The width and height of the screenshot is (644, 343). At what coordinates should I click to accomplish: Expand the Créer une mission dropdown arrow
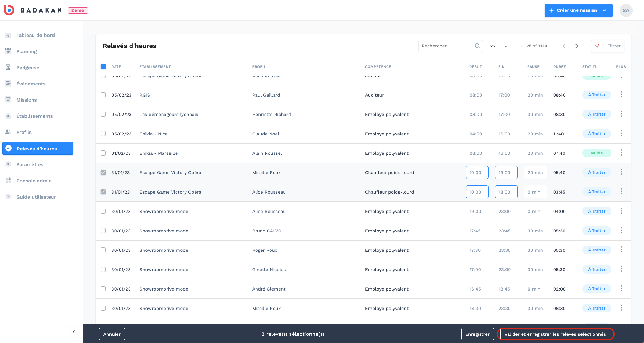click(605, 10)
